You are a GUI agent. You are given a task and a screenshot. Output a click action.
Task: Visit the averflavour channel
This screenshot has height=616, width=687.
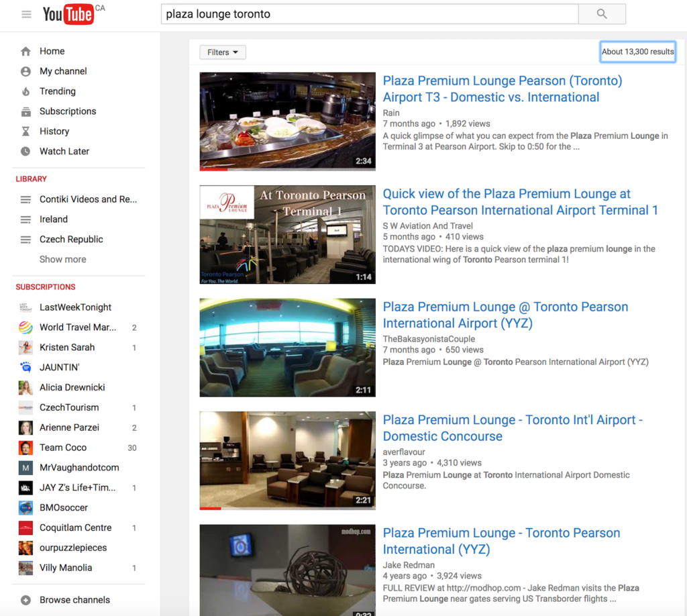click(404, 452)
